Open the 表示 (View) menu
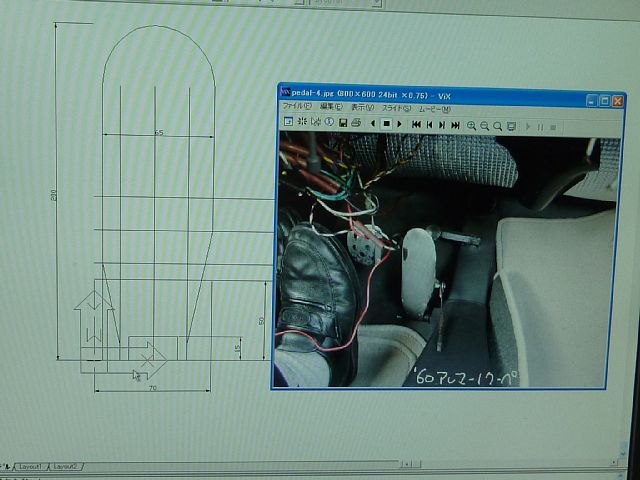Screen dimensions: 640x480 pos(362,107)
